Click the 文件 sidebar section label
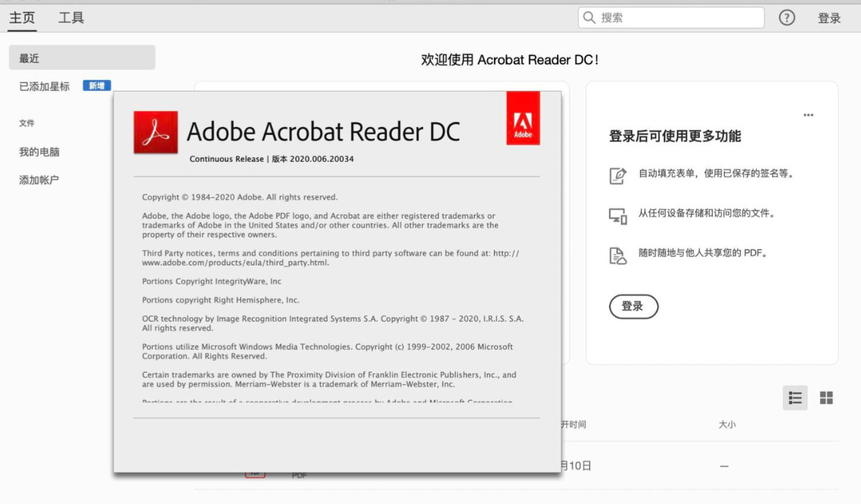861x504 pixels. pos(27,124)
